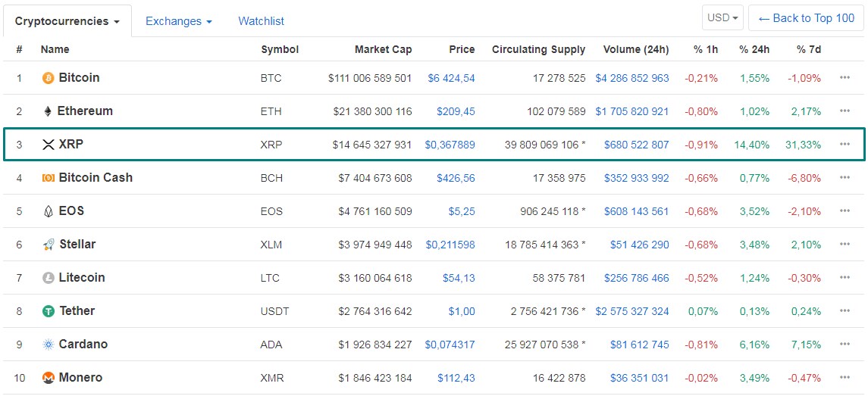Click Tether volume $2 575 327 324
The image size is (868, 396).
pos(632,311)
